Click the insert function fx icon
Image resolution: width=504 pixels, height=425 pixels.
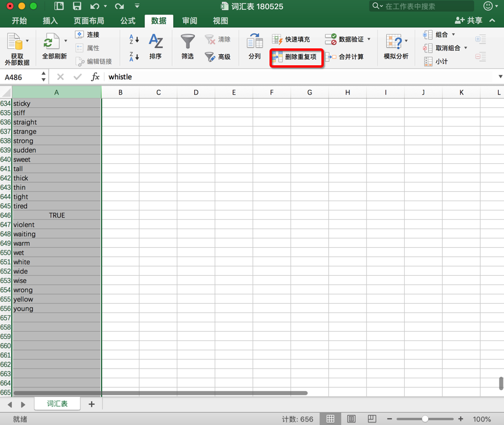[x=95, y=77]
